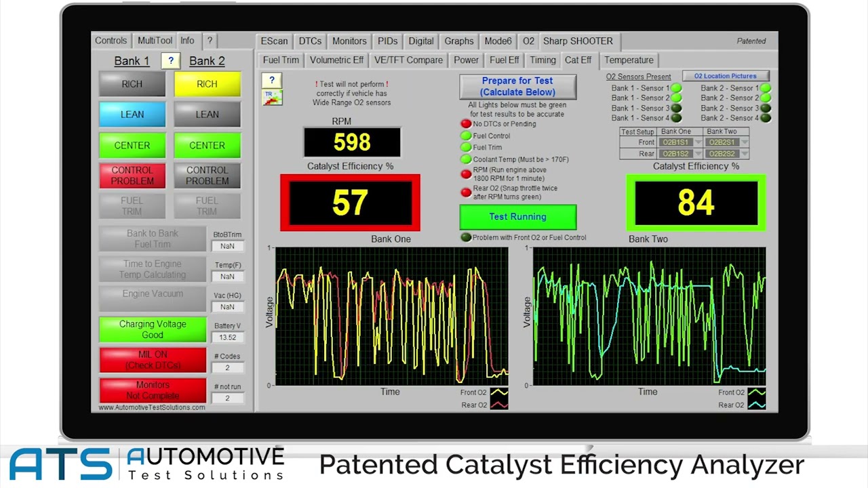Click the Front O2 green legend icon for Bank Two
The width and height of the screenshot is (868, 488).
[757, 392]
